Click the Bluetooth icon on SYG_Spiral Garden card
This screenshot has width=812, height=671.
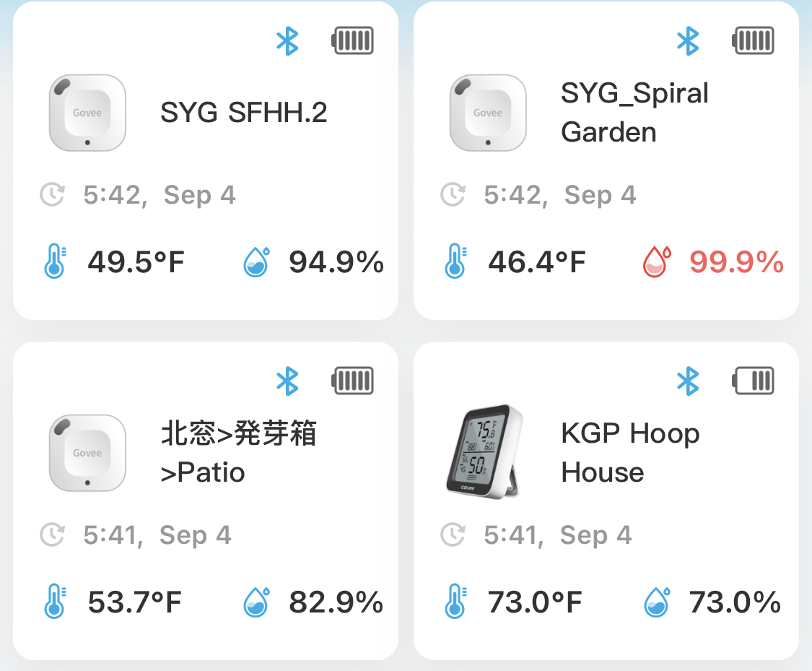(688, 41)
